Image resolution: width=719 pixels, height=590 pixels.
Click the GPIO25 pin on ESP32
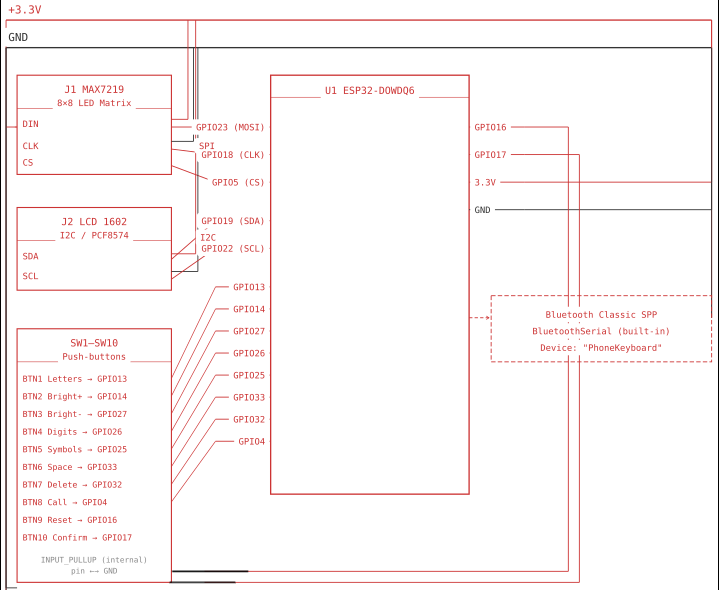pos(249,375)
